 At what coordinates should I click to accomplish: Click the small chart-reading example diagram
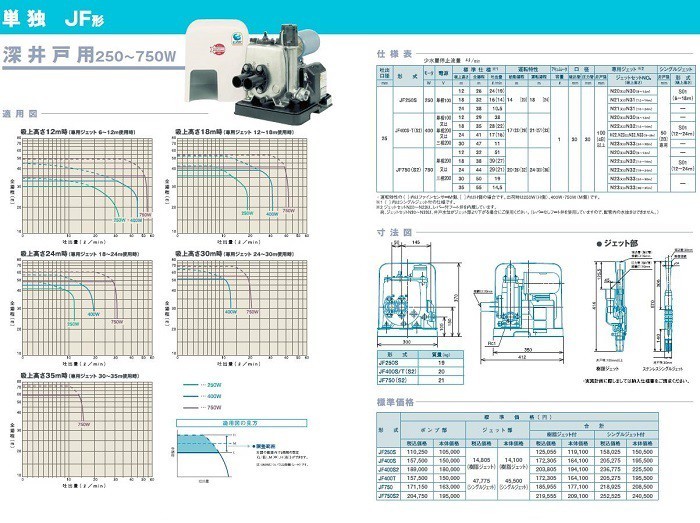point(205,451)
